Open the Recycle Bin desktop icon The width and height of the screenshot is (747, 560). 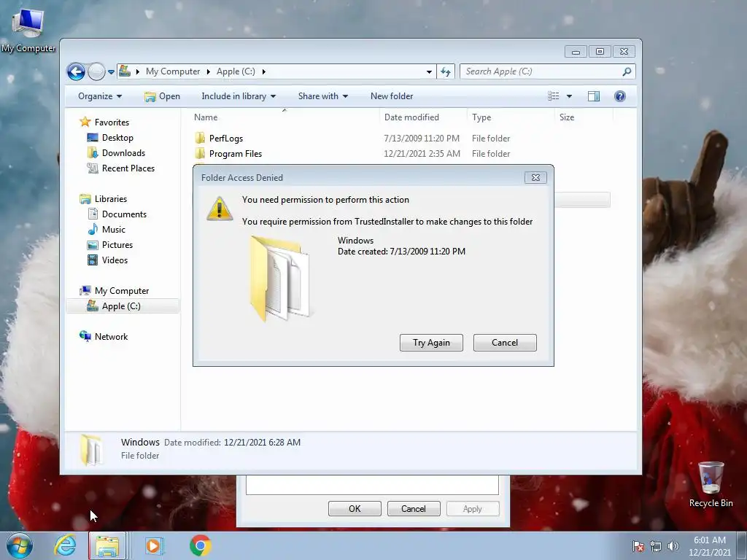(711, 485)
